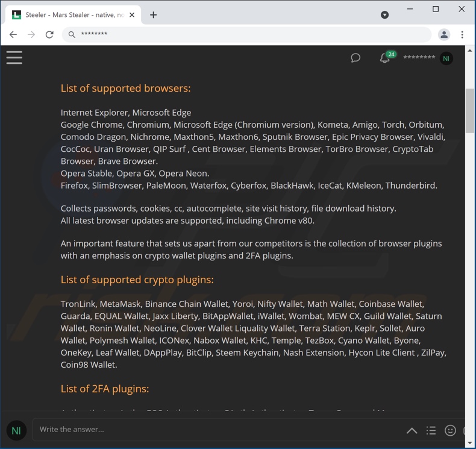
Task: Expand the reply editor with up chevron
Action: tap(412, 430)
